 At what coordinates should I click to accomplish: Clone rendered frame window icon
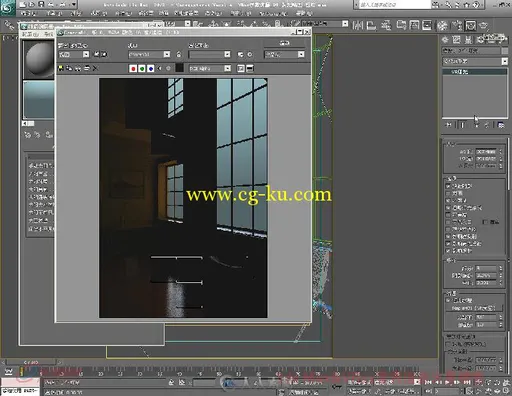(78, 68)
